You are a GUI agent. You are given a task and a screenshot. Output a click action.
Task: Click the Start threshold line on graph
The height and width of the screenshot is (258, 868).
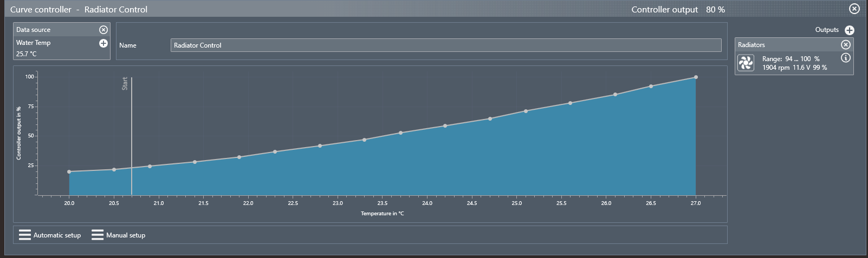point(132,135)
